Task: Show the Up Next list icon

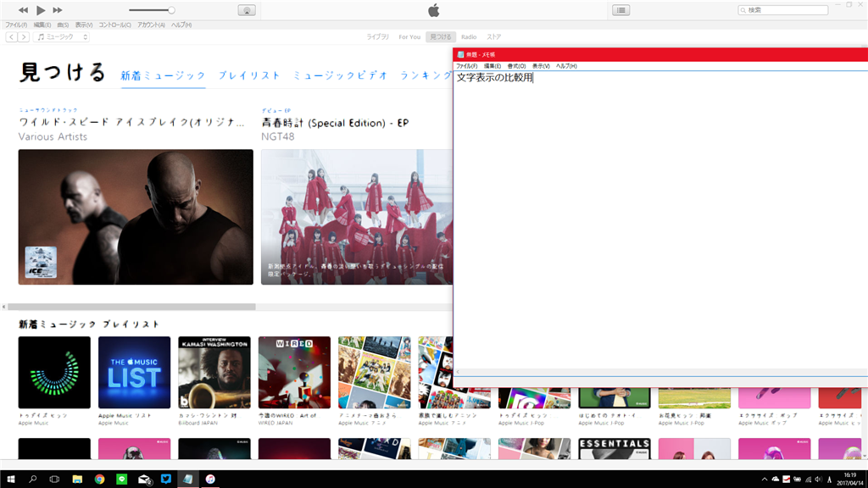Action: coord(621,10)
